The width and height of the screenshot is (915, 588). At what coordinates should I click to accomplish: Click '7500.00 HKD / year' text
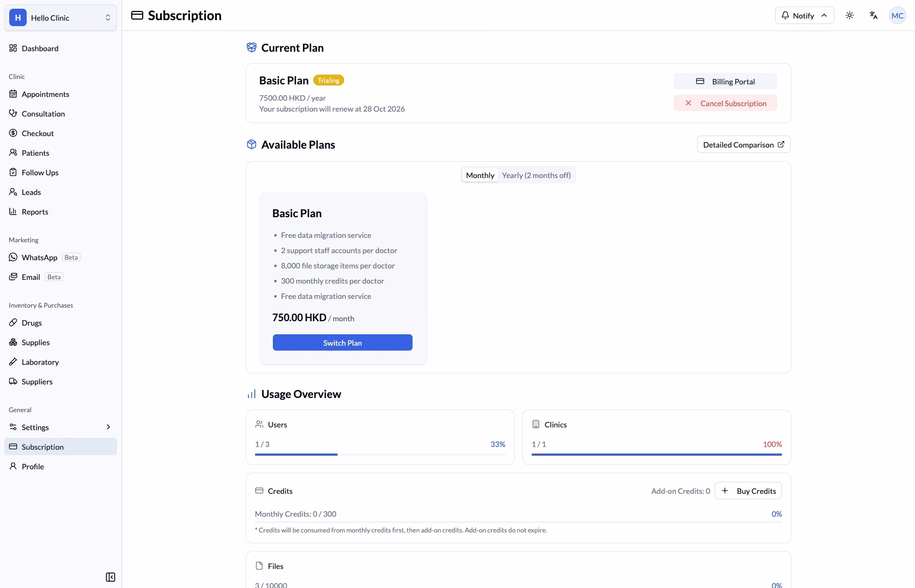[292, 99]
